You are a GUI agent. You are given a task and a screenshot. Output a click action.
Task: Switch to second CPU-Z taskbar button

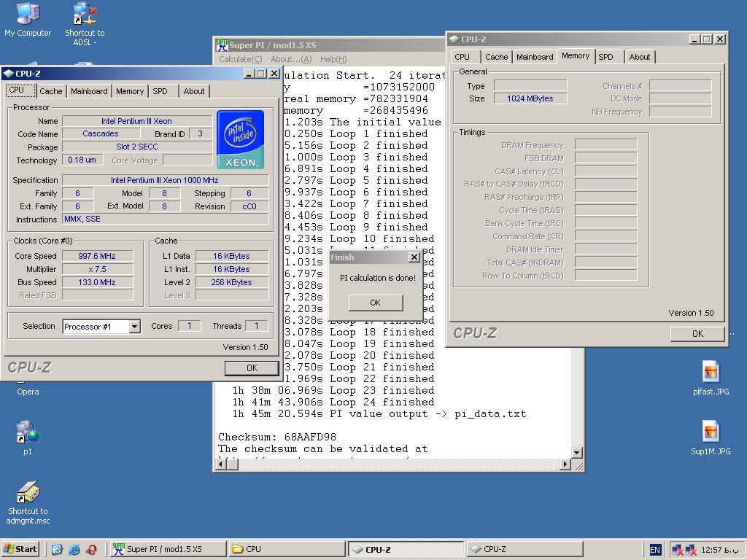pyautogui.click(x=525, y=549)
